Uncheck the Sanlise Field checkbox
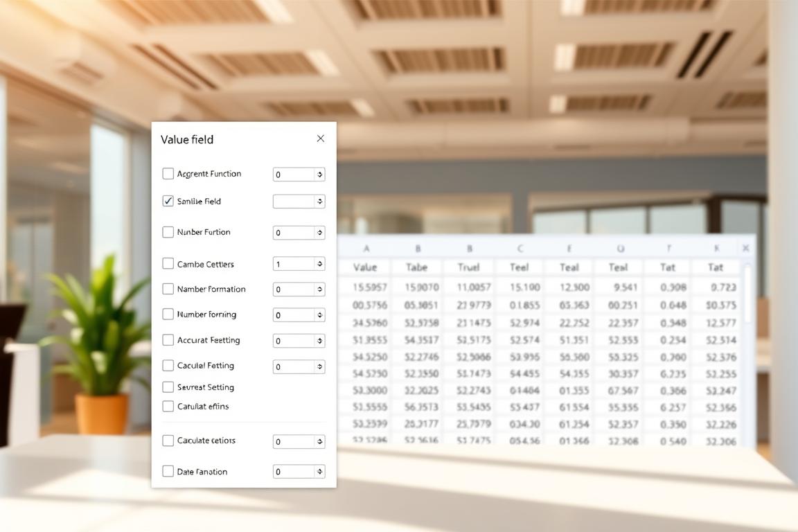The width and height of the screenshot is (798, 532). (168, 201)
